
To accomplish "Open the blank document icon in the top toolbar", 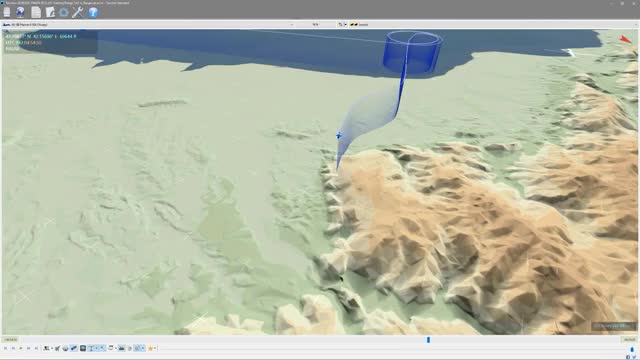I will 7,12.
